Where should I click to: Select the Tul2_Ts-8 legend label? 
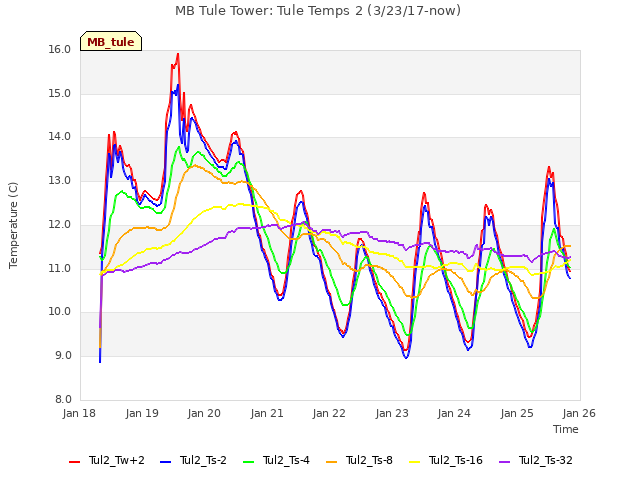[x=369, y=460]
